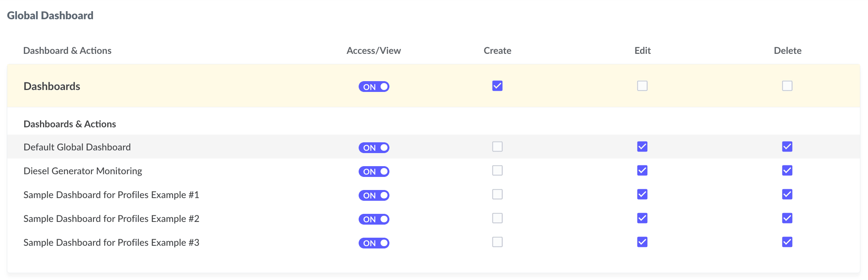This screenshot has height=280, width=868.
Task: Check Create for Profiles Example #2
Action: click(x=497, y=218)
